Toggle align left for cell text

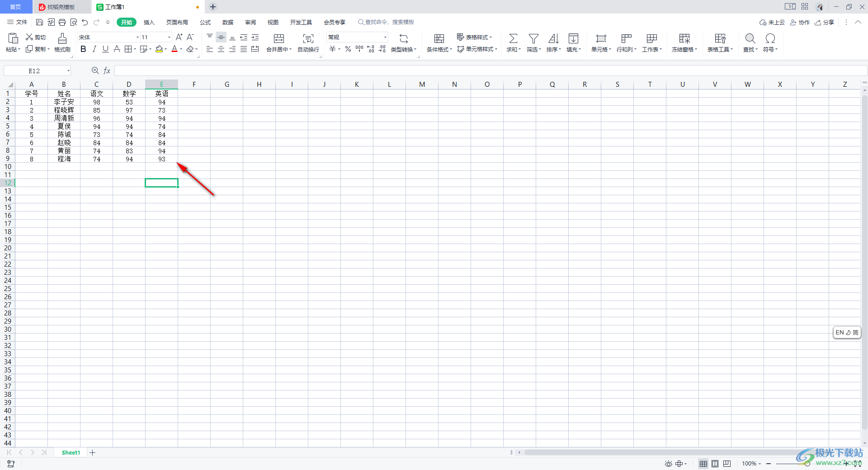click(210, 49)
